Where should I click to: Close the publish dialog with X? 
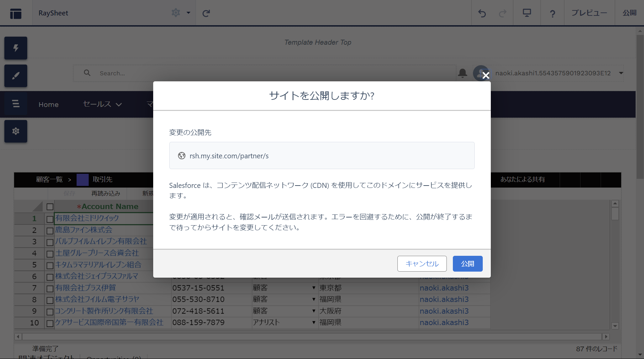pyautogui.click(x=485, y=75)
